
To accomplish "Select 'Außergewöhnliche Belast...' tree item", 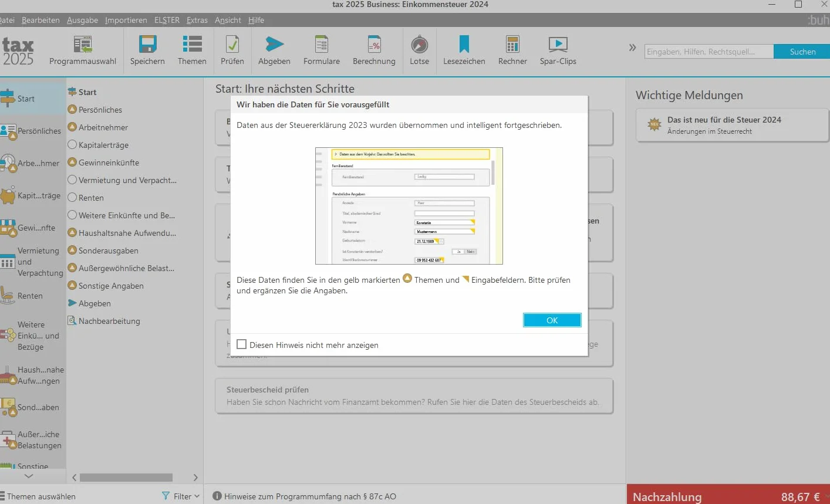I will 121,268.
